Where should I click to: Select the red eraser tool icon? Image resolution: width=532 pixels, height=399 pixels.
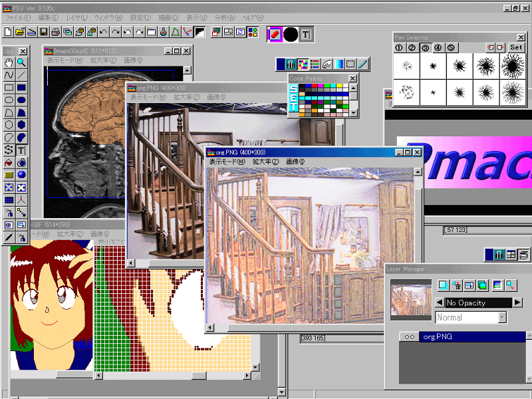(x=275, y=35)
